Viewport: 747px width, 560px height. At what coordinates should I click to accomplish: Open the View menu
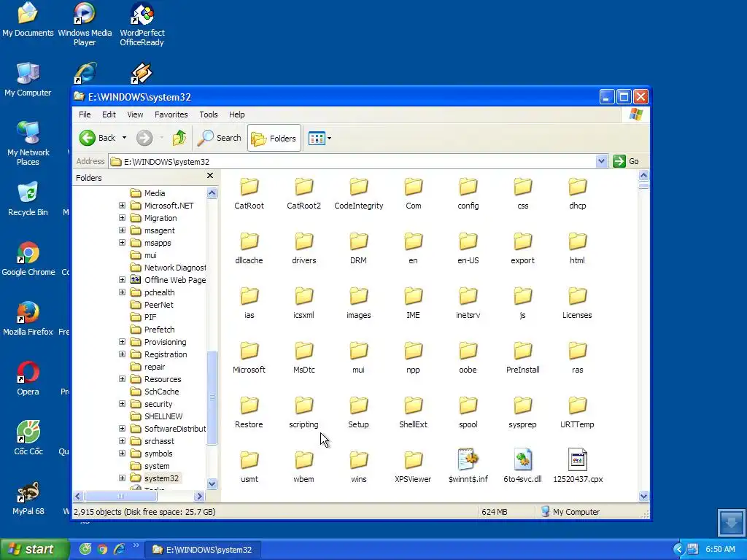[x=135, y=114]
